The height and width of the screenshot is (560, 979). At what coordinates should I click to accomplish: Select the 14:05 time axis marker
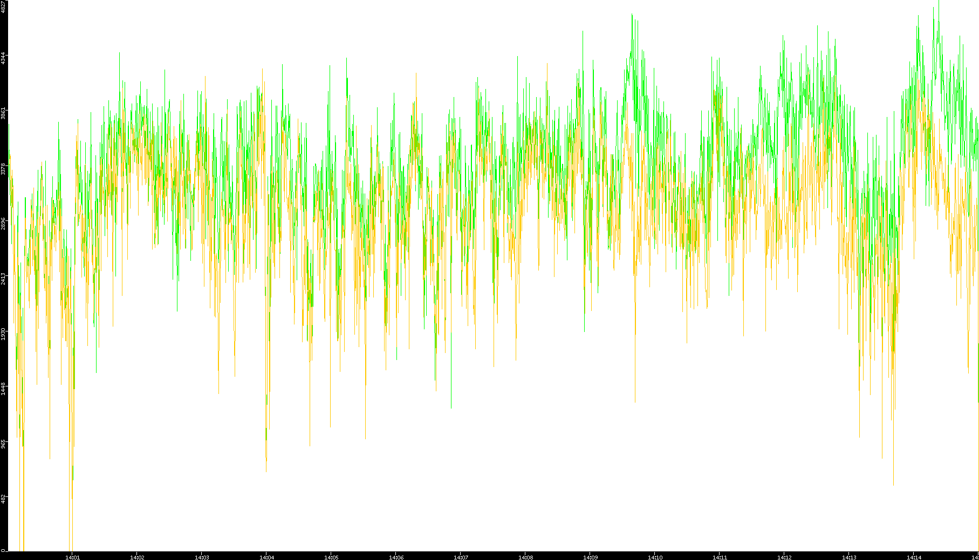click(x=331, y=557)
